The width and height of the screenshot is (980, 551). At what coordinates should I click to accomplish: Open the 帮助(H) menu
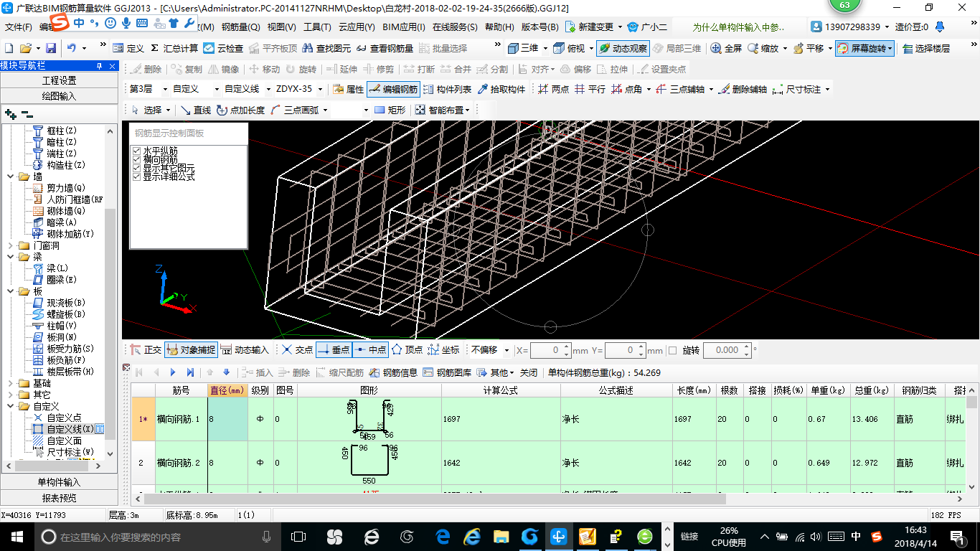coord(499,27)
